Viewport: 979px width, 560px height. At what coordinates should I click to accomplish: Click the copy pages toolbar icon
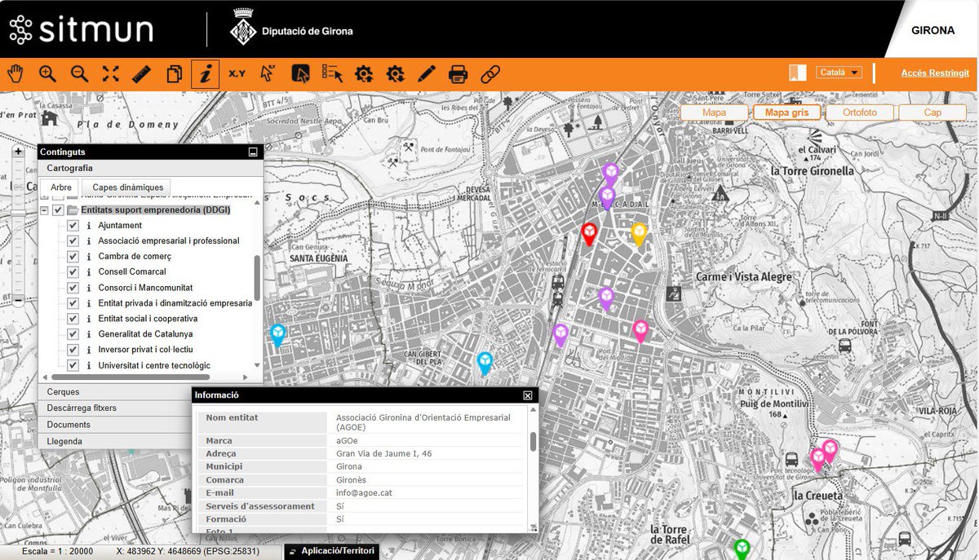click(x=174, y=74)
